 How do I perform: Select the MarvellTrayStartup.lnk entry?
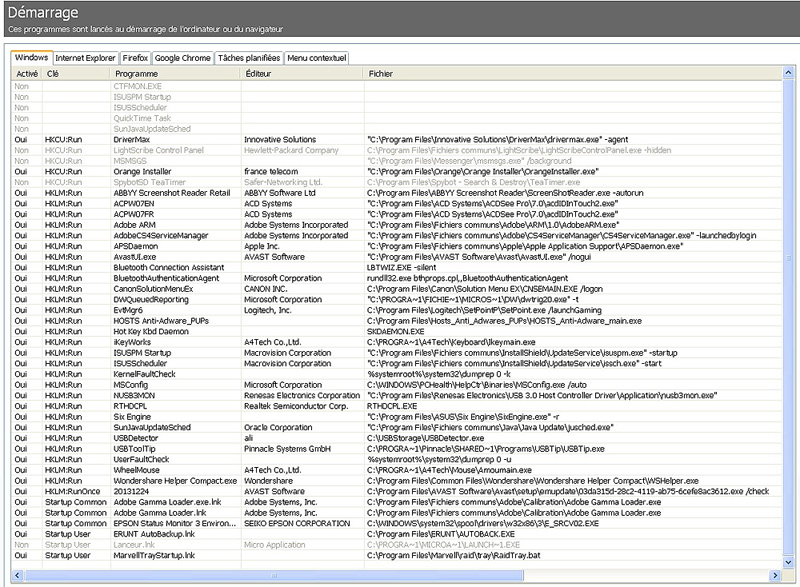[397, 556]
